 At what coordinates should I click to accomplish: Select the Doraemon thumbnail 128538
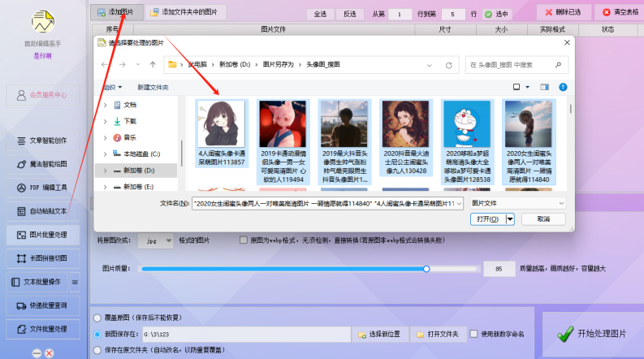468,141
